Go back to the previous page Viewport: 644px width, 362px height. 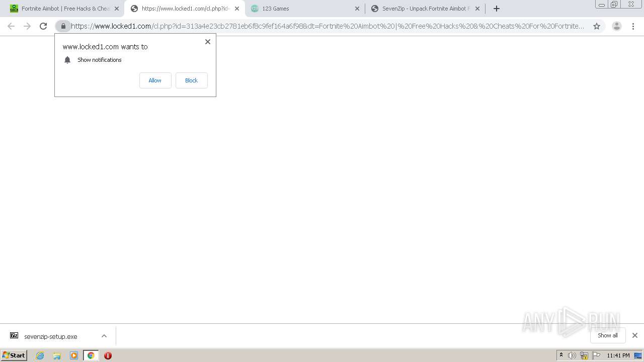(x=11, y=26)
